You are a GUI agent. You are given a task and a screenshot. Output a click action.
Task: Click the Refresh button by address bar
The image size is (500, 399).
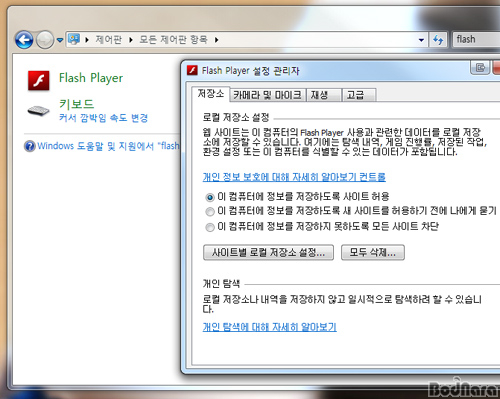click(x=438, y=40)
